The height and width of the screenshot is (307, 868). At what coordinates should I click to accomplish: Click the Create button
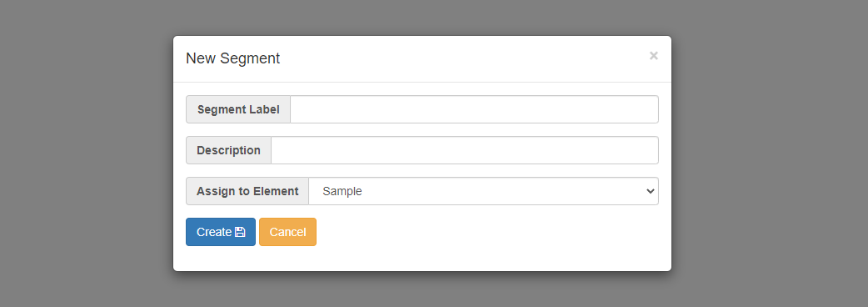coord(220,232)
